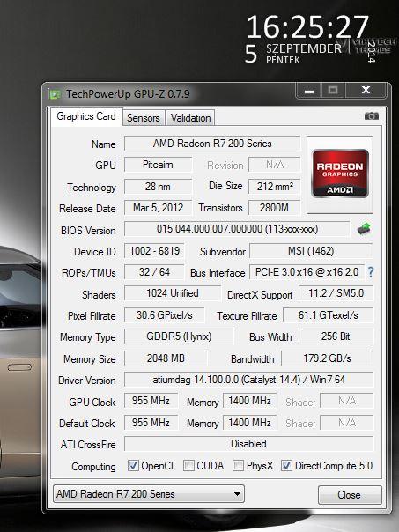Viewport: 399px width, 532px height.
Task: Click the Memory Size value 2048 MB
Action: 166,358
